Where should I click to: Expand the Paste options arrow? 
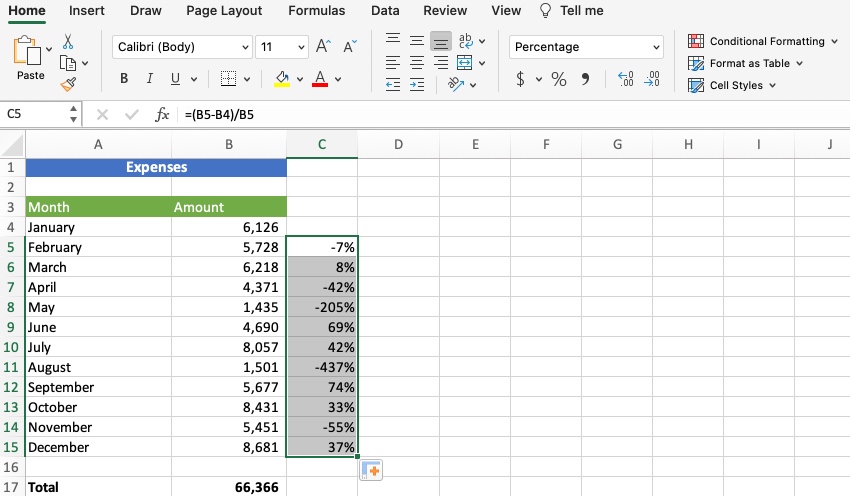tap(49, 49)
